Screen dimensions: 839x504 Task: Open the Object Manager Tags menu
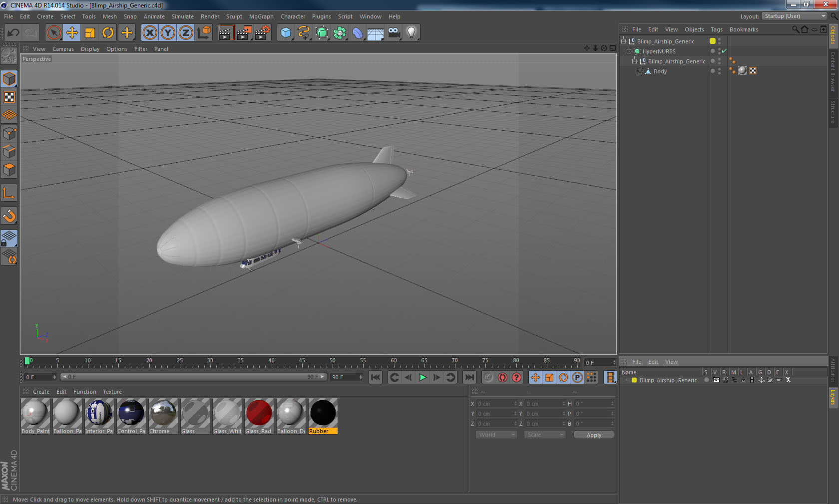coord(717,29)
